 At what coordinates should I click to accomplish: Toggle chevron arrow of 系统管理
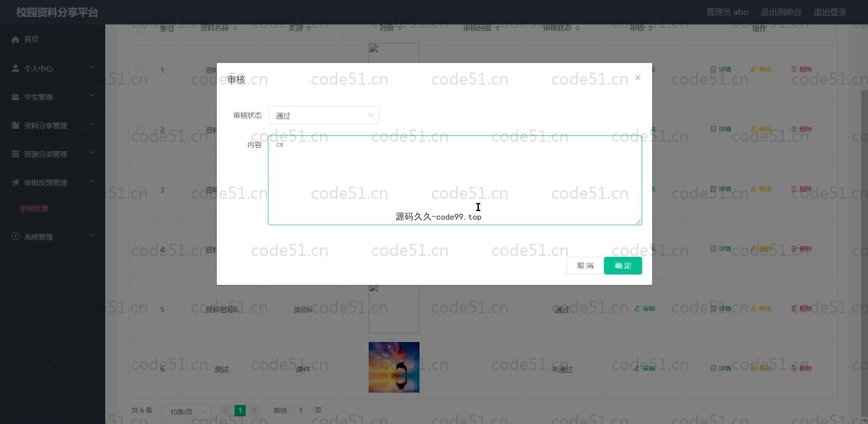pos(92,235)
